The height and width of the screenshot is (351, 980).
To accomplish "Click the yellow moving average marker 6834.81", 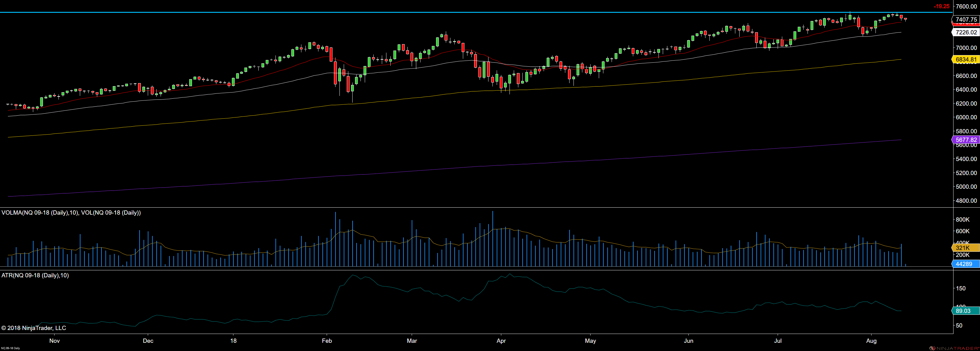I will tap(966, 59).
